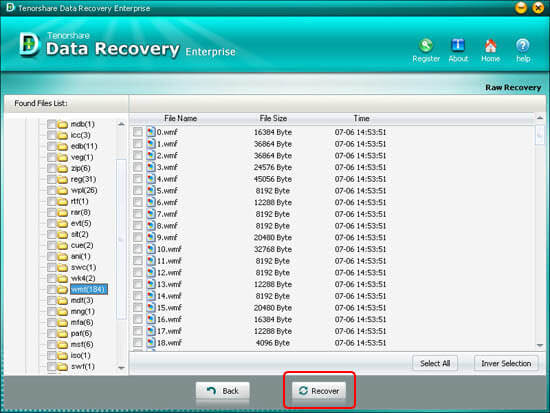The height and width of the screenshot is (413, 550).
Task: Click the Inver Selection button
Action: pos(506,363)
